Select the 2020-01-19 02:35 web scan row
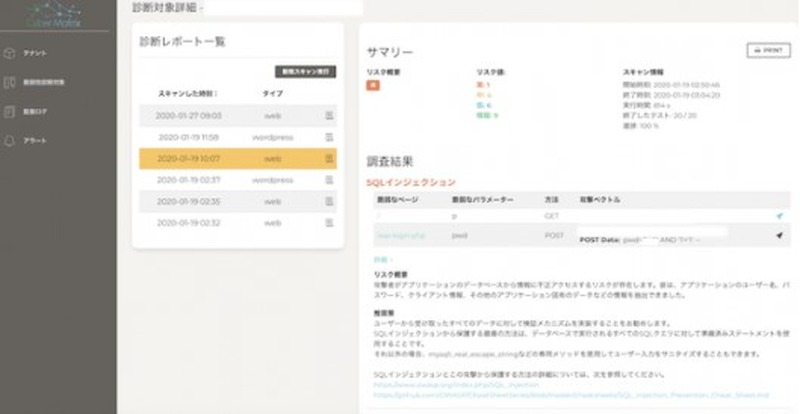This screenshot has width=800, height=414. [x=238, y=201]
